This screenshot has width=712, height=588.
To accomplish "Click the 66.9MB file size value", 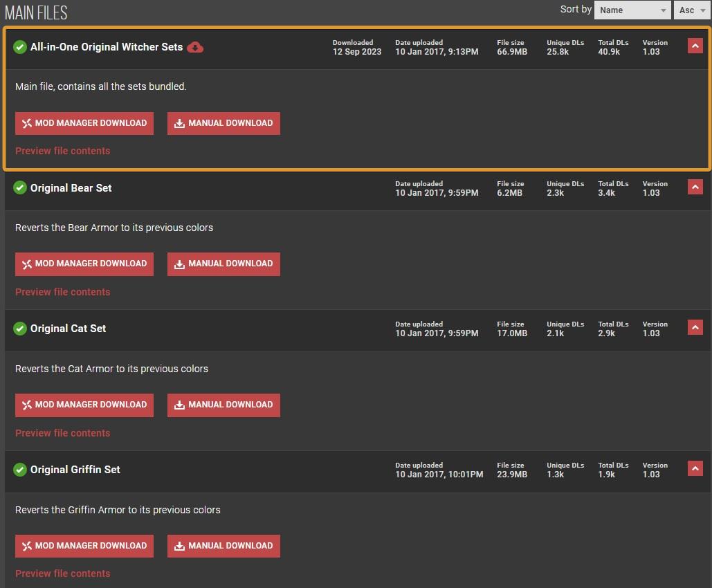I will (512, 52).
